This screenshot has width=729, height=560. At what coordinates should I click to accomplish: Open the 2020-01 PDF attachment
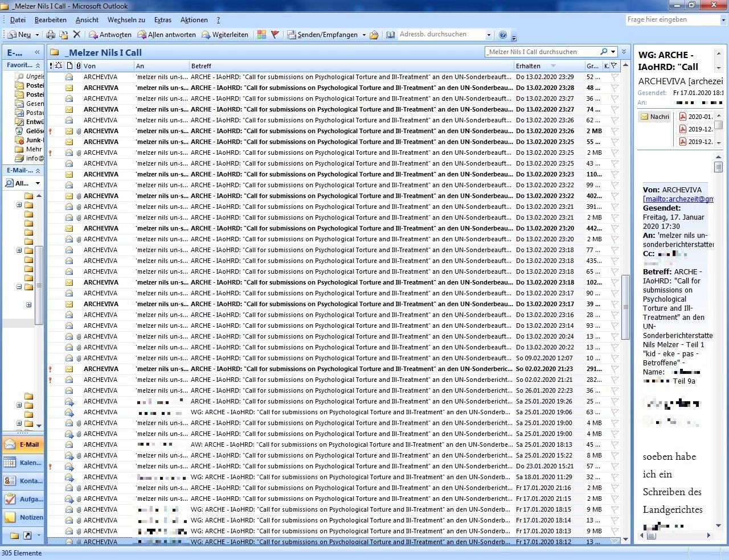[695, 117]
